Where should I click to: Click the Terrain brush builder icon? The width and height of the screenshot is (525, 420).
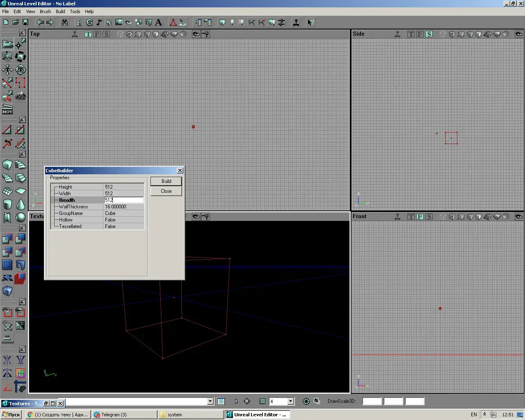(x=7, y=191)
